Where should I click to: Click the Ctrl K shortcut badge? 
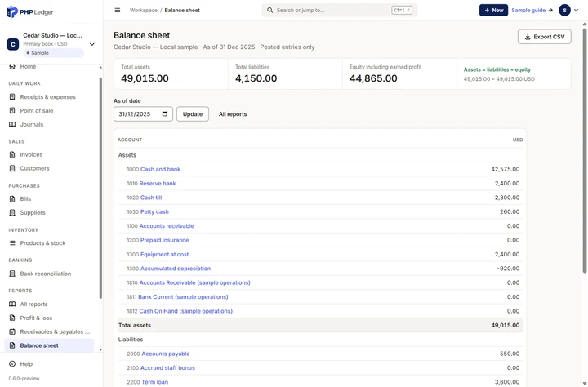(x=402, y=10)
